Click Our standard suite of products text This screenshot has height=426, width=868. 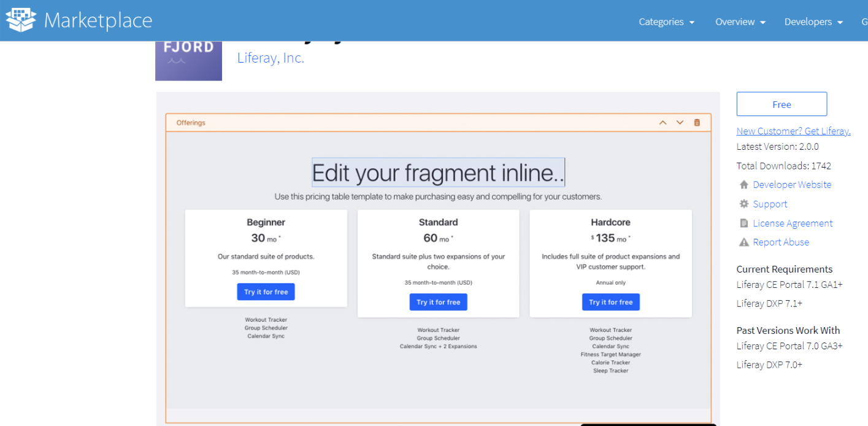[x=266, y=257]
